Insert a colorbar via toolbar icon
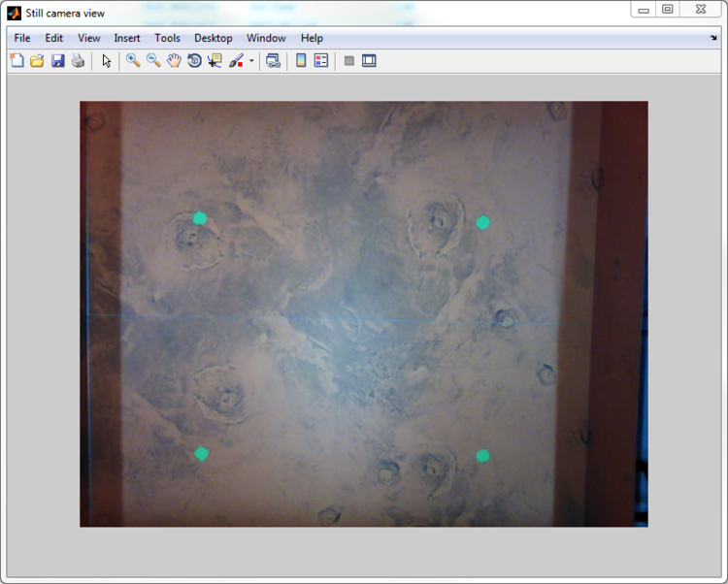Screen dimensions: 728x584 tap(301, 61)
